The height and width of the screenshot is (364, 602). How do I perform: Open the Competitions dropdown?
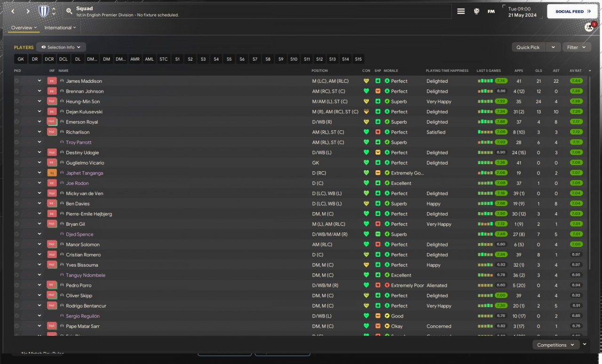click(555, 345)
